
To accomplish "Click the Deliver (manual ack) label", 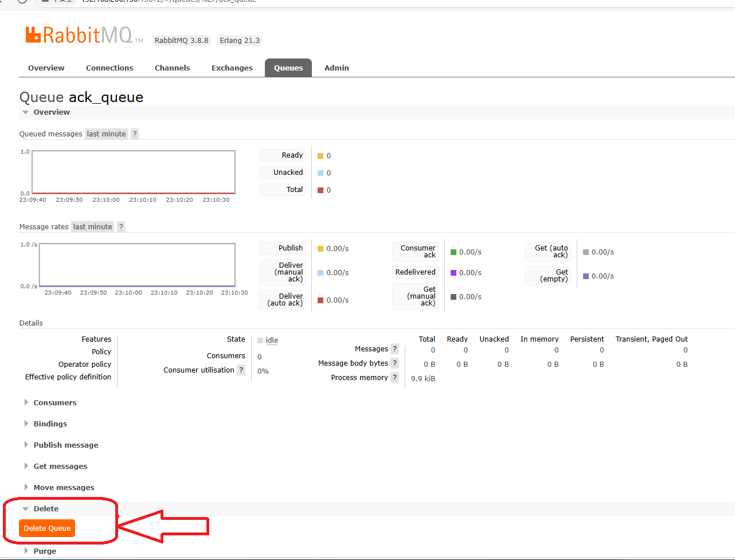I will point(283,272).
